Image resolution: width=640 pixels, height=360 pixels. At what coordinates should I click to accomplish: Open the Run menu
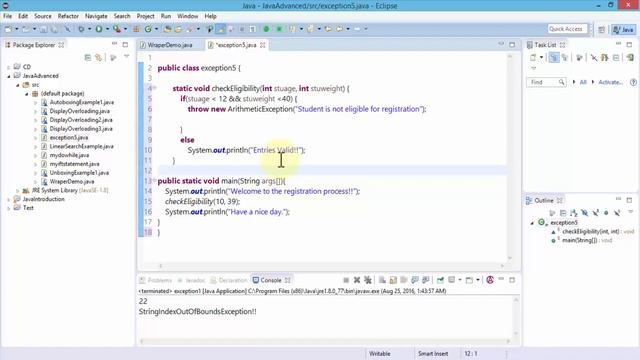point(166,16)
